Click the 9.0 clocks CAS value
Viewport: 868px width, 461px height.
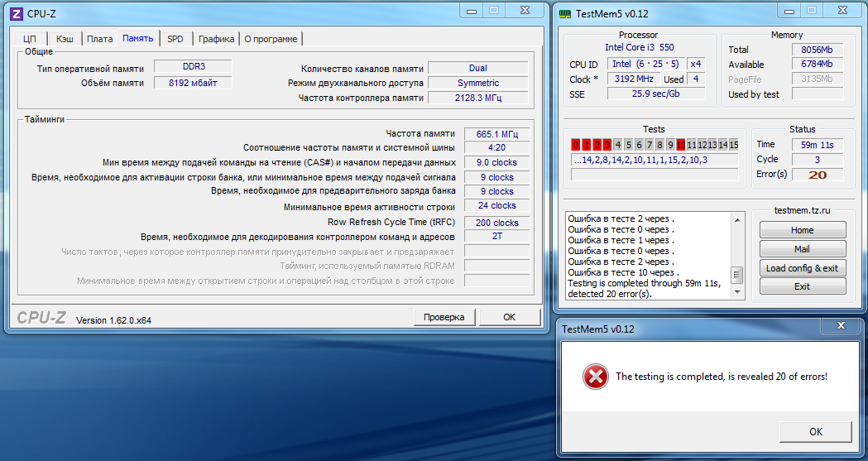point(496,163)
